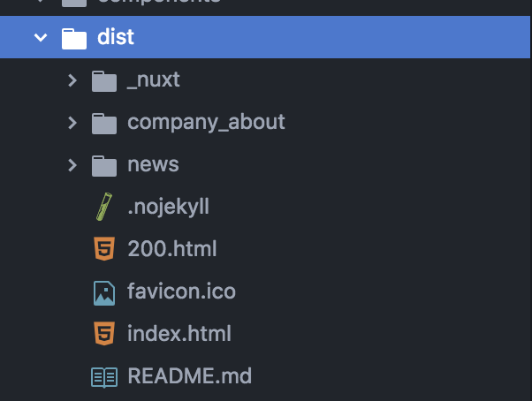Select the company_about folder name
Screen dimensions: 532x401
[206, 123]
